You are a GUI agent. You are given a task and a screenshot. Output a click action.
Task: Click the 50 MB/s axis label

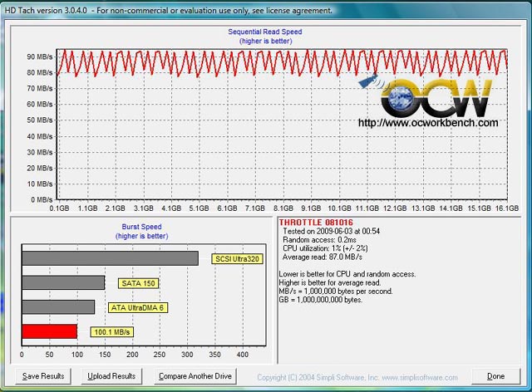(40, 120)
